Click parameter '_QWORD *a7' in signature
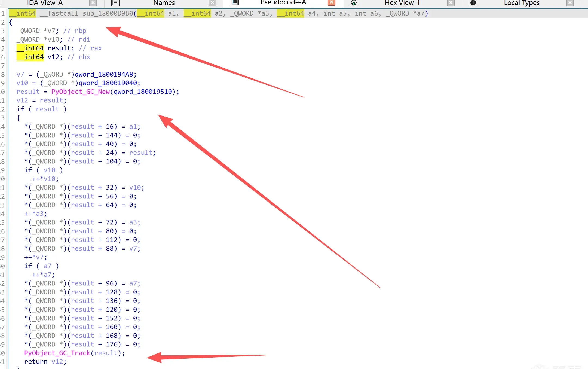This screenshot has height=369, width=588. [x=405, y=13]
